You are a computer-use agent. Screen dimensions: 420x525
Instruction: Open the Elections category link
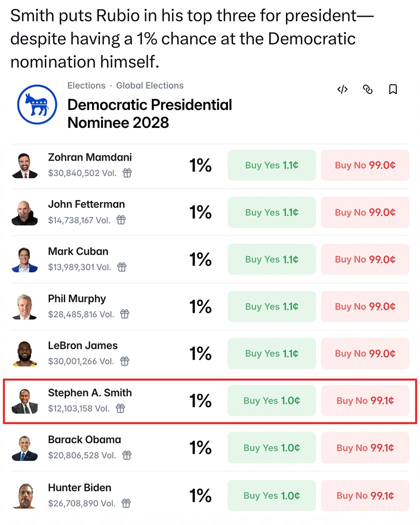pyautogui.click(x=86, y=86)
